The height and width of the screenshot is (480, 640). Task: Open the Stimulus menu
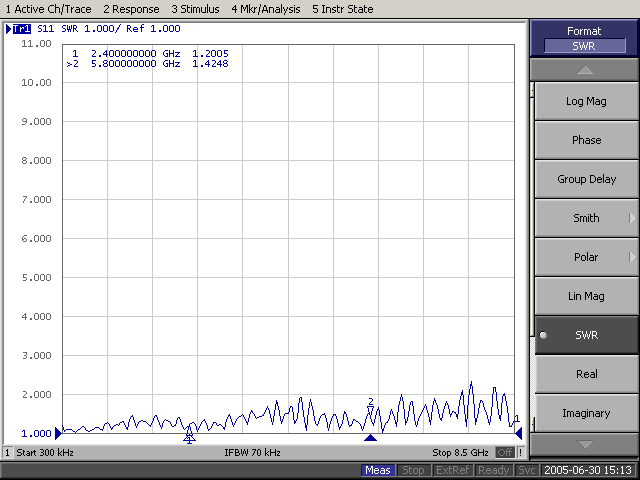pos(195,9)
